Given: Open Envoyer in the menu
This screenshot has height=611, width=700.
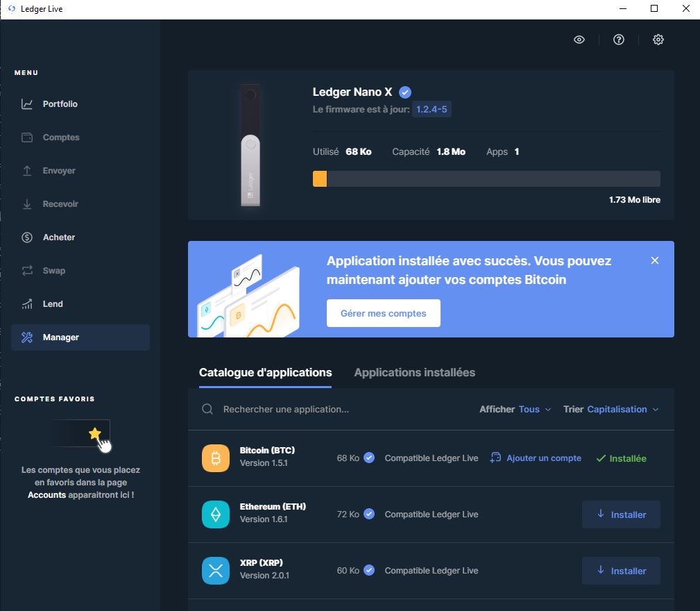Looking at the screenshot, I should (80, 171).
